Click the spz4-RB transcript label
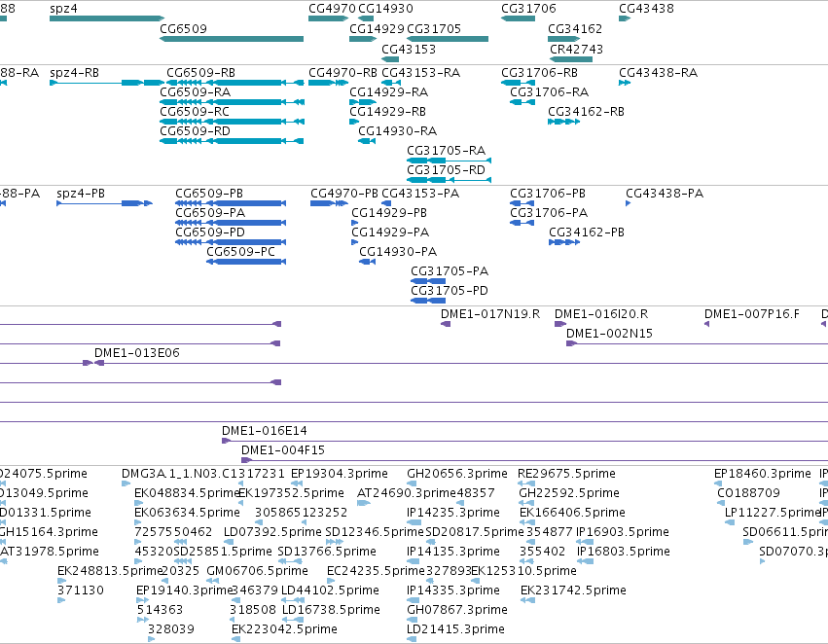Screen dimensions: 828x644 [x=75, y=72]
